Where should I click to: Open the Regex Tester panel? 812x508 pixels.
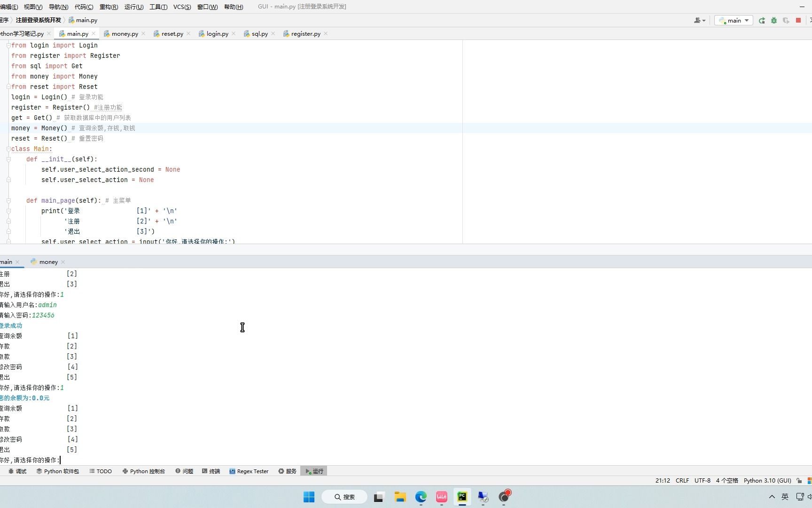[x=249, y=471]
